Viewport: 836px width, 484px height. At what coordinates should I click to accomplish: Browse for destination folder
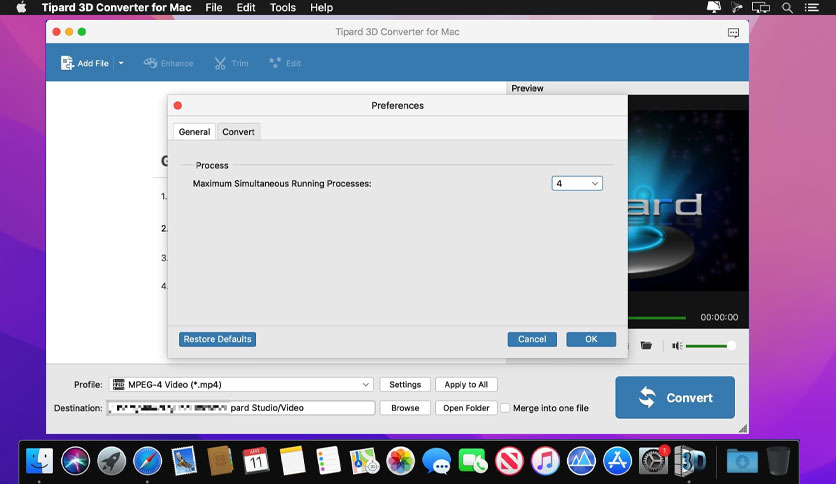405,408
